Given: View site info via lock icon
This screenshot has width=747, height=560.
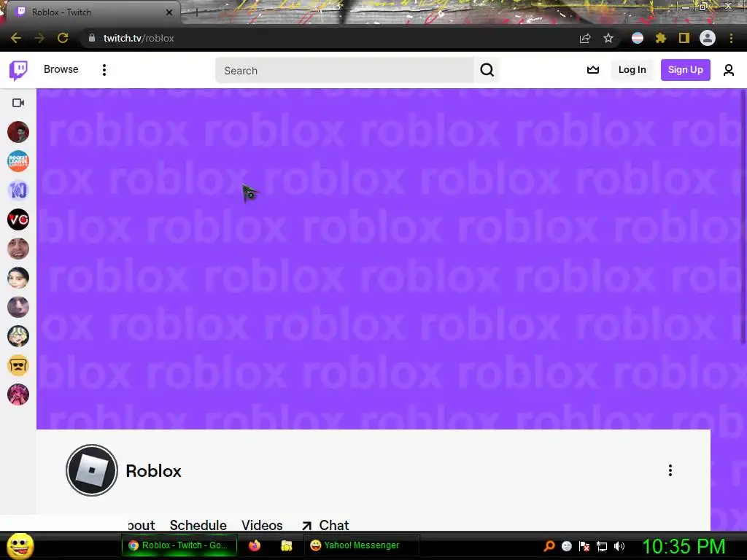Looking at the screenshot, I should [x=91, y=38].
